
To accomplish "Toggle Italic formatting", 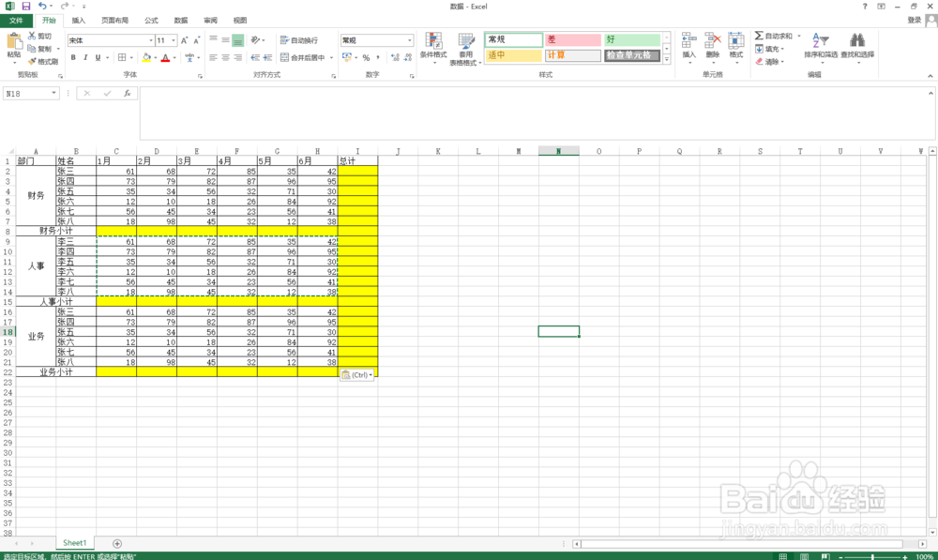I will (x=85, y=57).
